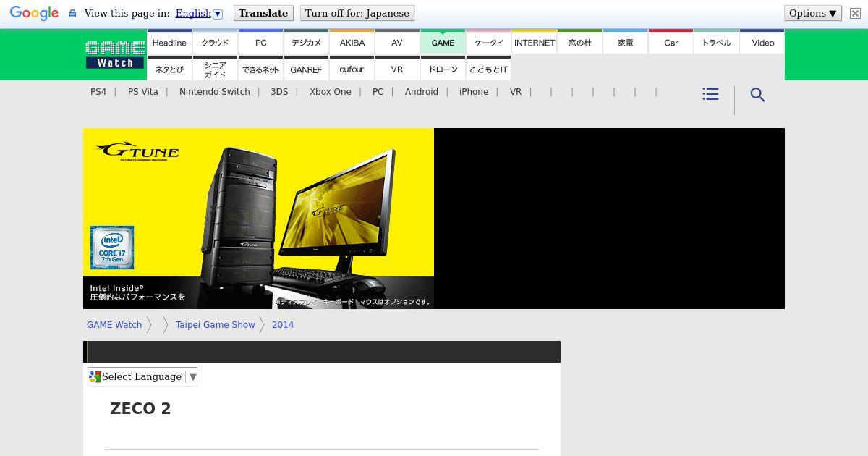This screenshot has width=868, height=456.
Task: Click the ZECO 2 heading
Action: [x=140, y=408]
